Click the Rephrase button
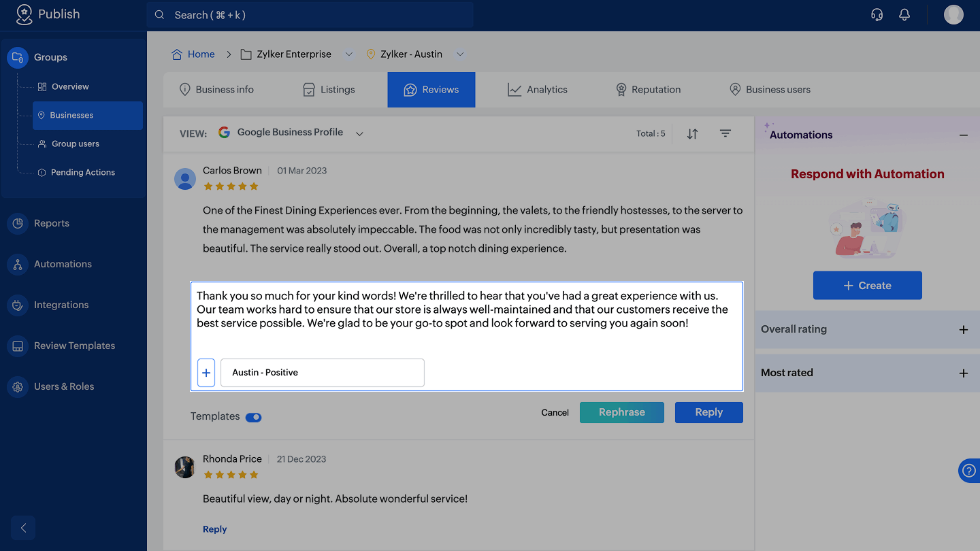980x551 pixels. [622, 412]
